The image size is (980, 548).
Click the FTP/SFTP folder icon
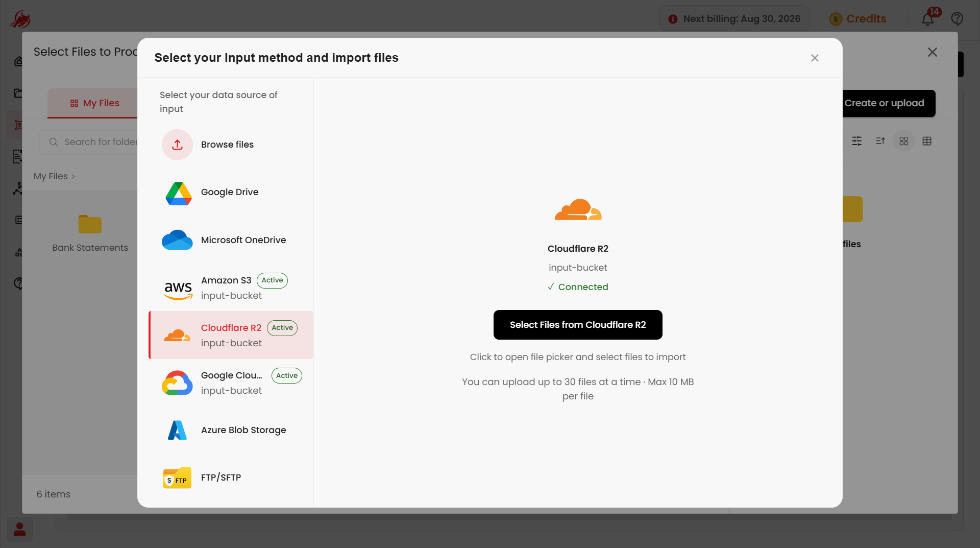click(x=177, y=478)
